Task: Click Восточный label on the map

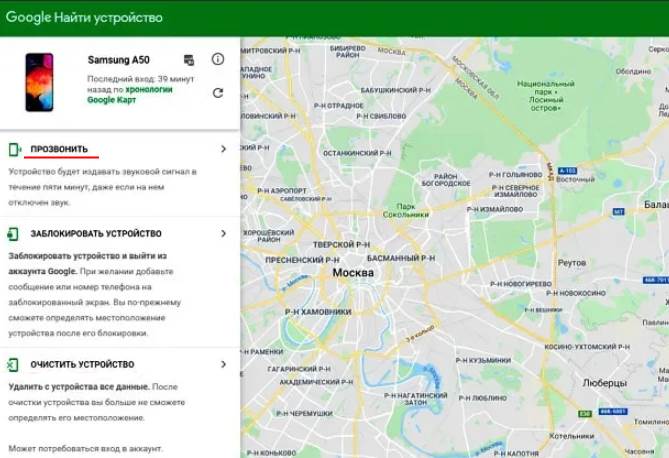Action: 575,179
